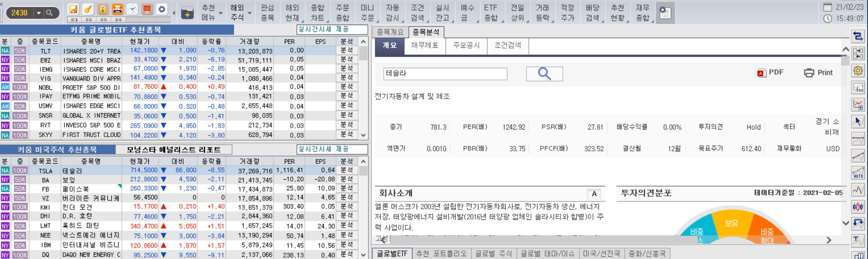The width and height of the screenshot is (868, 259).
Task: Switch to 글로벌 테마/이슈 bottom tab
Action: [547, 254]
